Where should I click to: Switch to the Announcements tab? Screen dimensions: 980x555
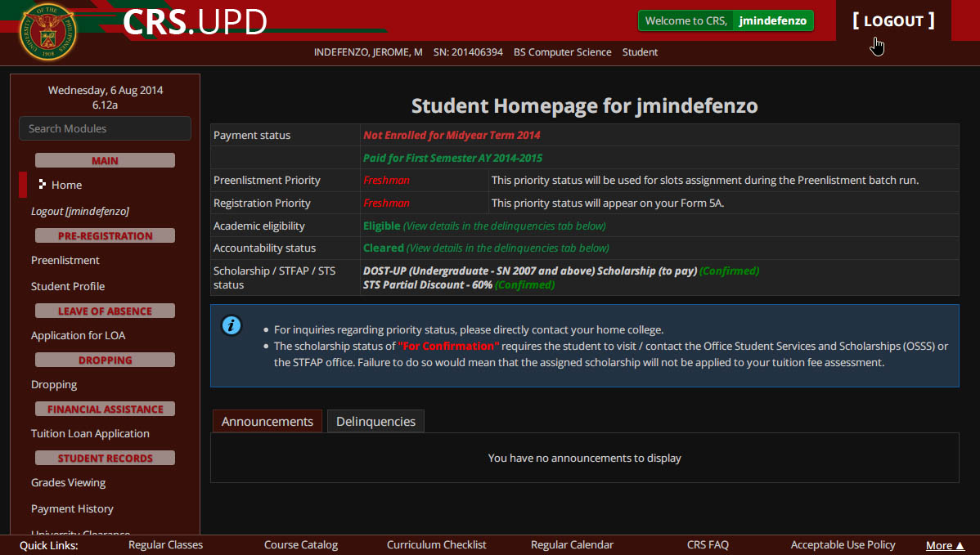(267, 422)
